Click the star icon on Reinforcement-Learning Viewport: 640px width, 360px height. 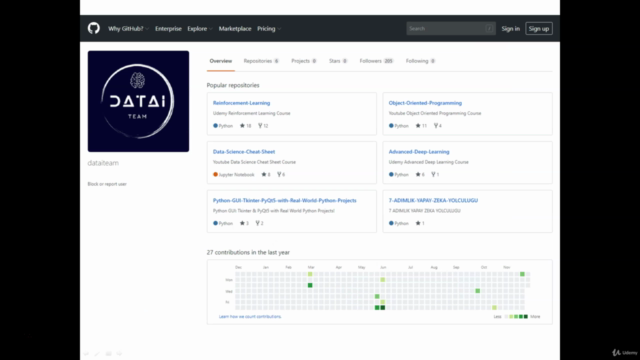[242, 126]
